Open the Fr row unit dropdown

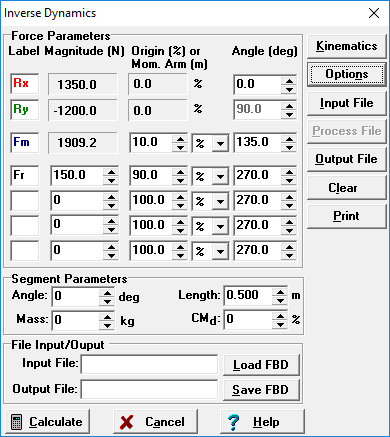pos(220,177)
